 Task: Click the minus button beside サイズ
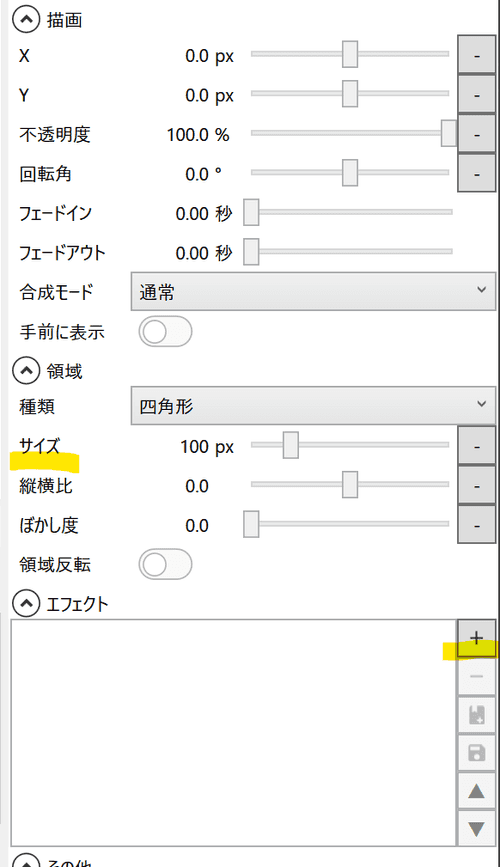(476, 445)
